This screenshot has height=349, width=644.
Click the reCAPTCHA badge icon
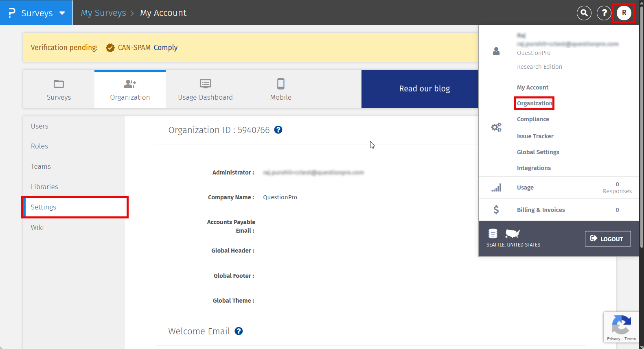click(621, 325)
